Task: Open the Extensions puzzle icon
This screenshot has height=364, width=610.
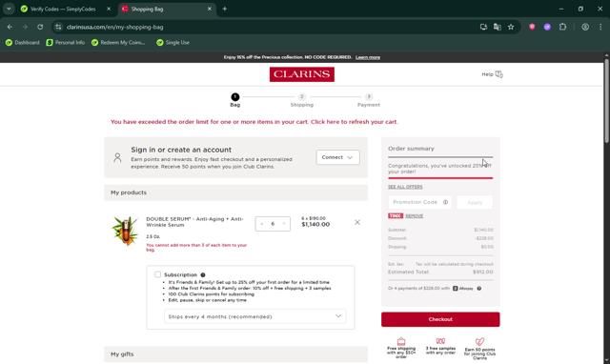Action: (562, 27)
